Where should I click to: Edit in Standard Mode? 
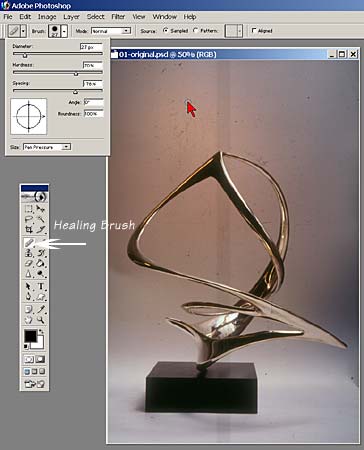29,359
